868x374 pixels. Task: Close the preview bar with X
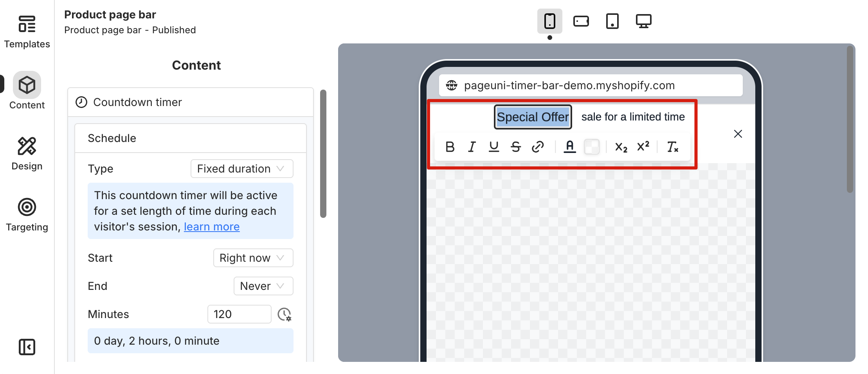point(738,134)
